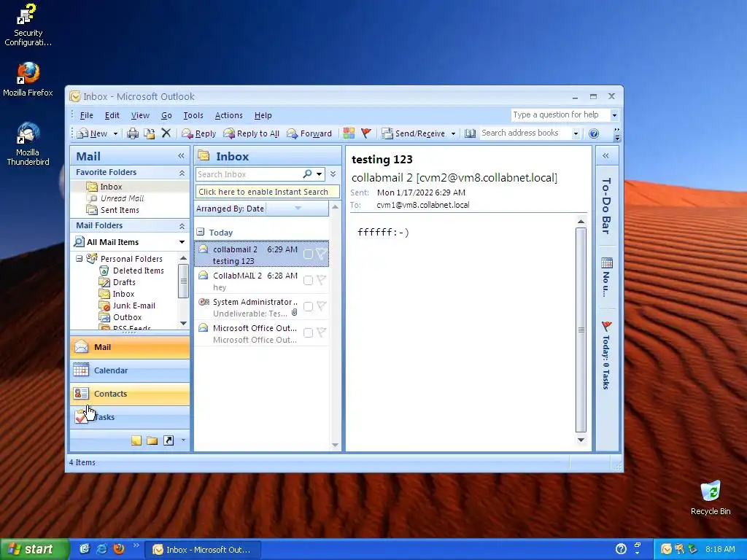Collapse the Favorite Folders section

pos(182,173)
